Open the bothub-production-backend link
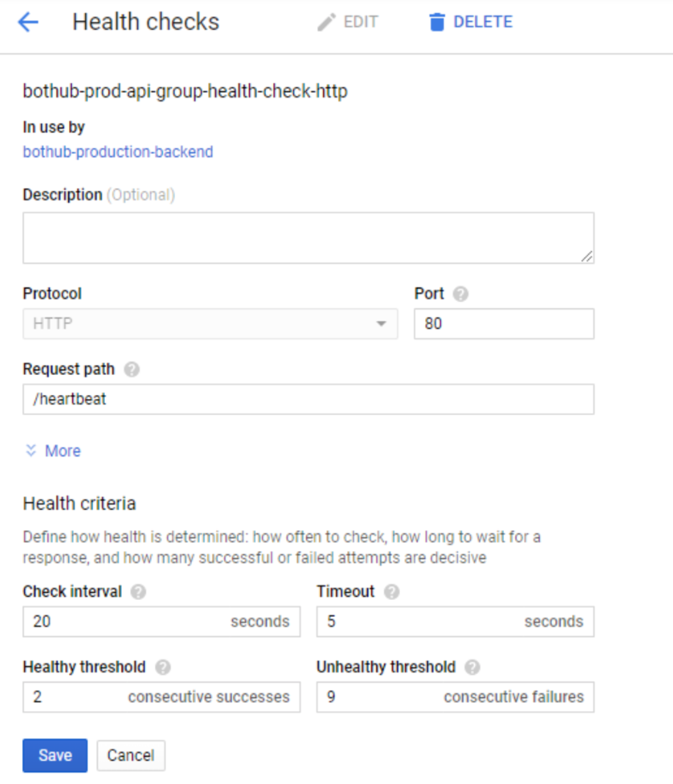673x784 pixels. pos(118,152)
